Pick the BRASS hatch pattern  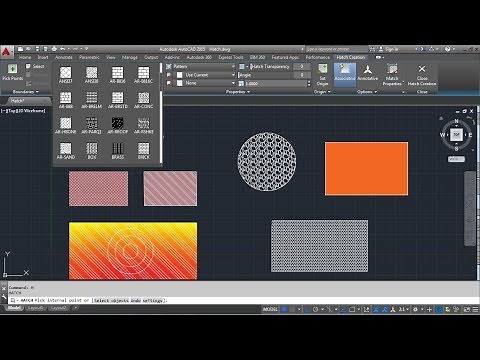click(118, 151)
